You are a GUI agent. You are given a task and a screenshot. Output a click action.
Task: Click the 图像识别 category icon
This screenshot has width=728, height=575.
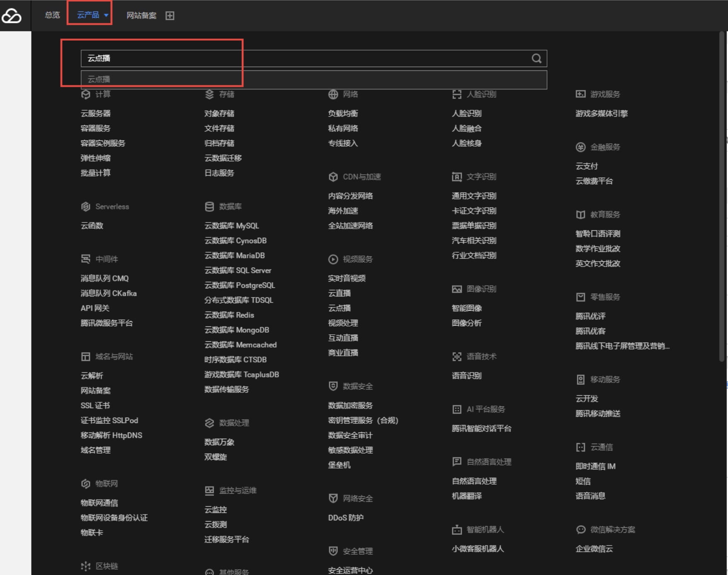point(457,289)
